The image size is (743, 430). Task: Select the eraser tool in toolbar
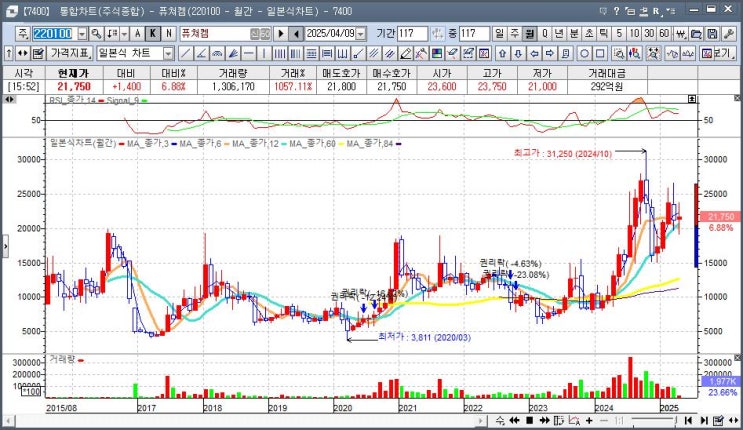(453, 53)
